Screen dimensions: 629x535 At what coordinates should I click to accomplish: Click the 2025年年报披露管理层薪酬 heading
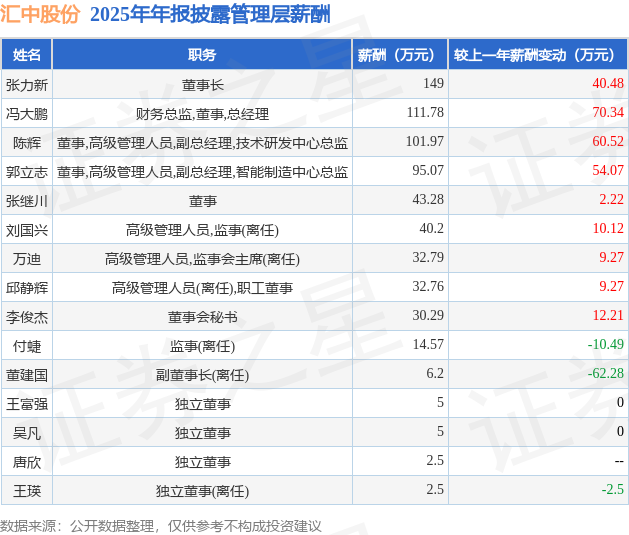click(210, 15)
